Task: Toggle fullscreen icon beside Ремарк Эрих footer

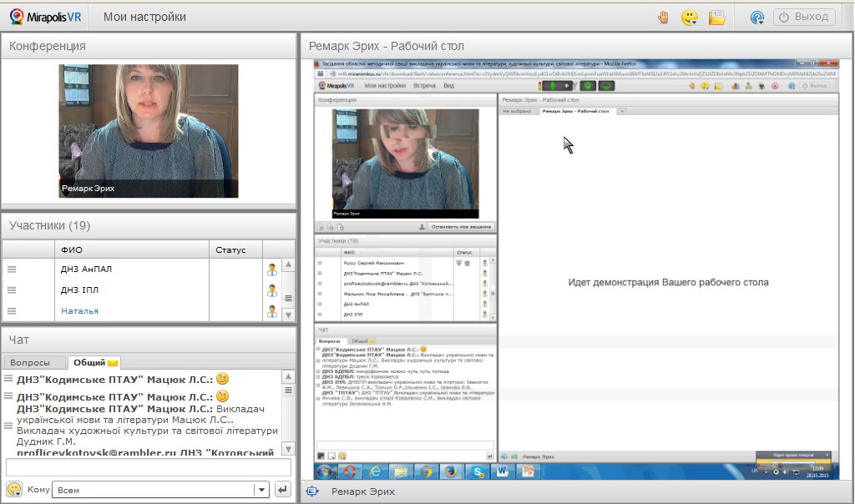Action: point(312,491)
